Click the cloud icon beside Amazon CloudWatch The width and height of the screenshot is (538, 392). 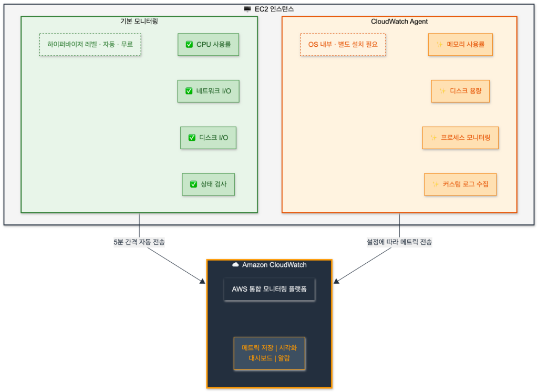click(235, 265)
